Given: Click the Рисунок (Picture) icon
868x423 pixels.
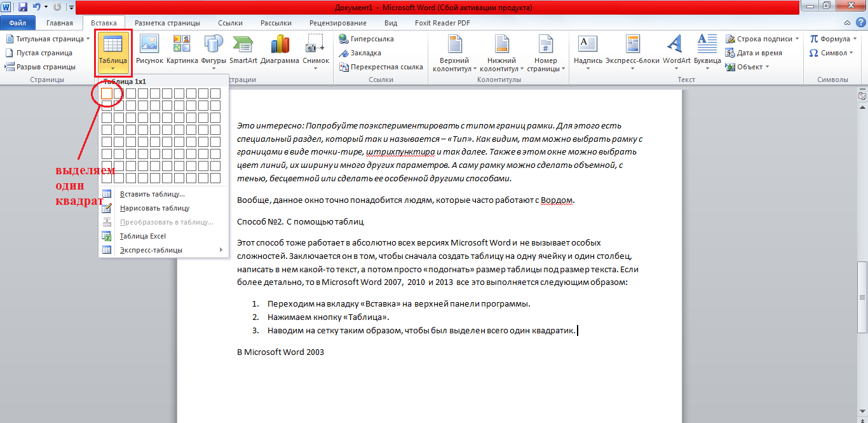Looking at the screenshot, I should click(x=149, y=50).
